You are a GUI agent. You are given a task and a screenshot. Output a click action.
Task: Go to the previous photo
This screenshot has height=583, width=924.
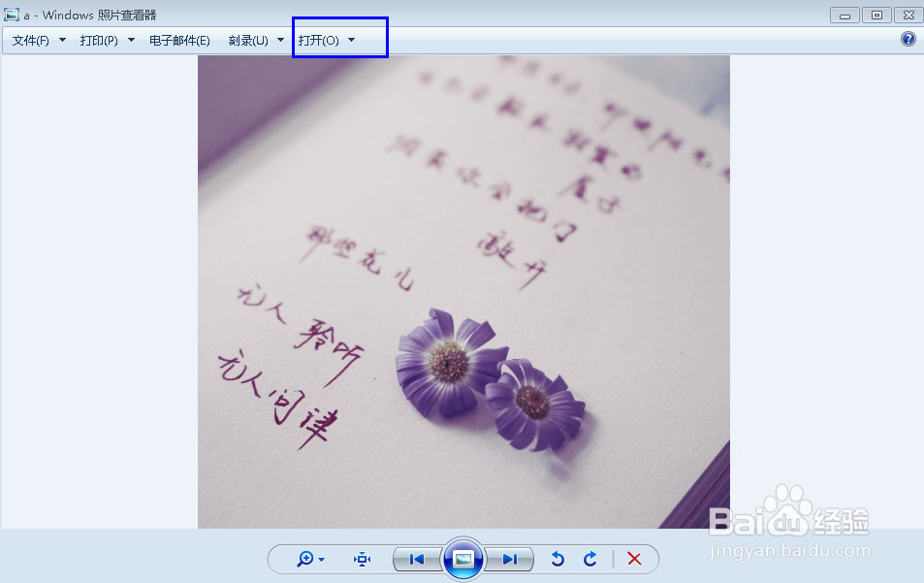417,559
